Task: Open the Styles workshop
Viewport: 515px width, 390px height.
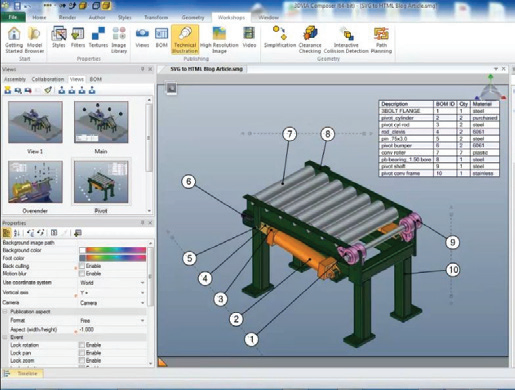Action: [x=59, y=37]
